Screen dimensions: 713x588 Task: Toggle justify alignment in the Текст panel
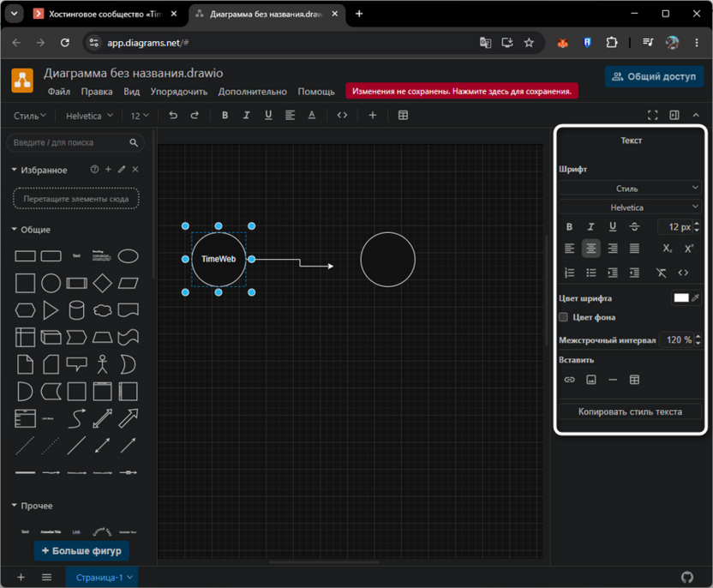pos(634,249)
